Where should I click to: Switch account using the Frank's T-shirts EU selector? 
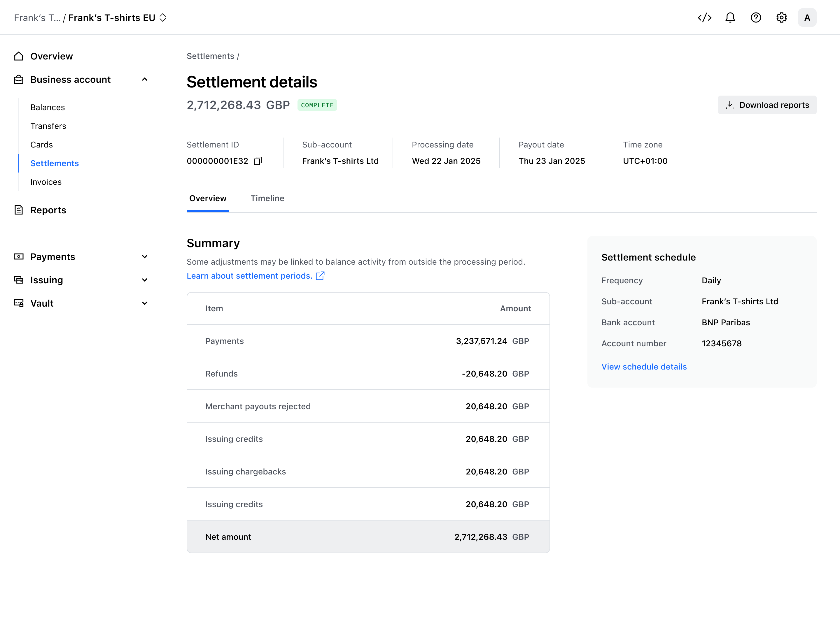[x=118, y=17]
